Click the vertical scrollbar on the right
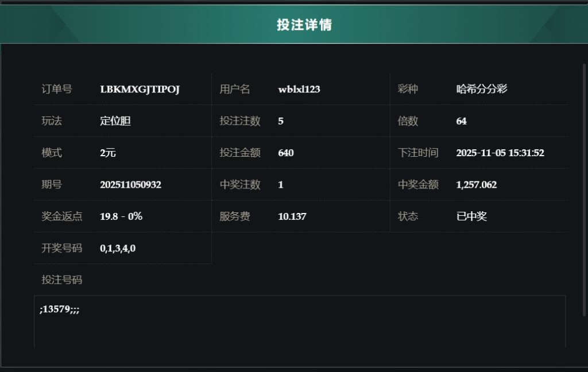The width and height of the screenshot is (588, 372). (x=585, y=189)
